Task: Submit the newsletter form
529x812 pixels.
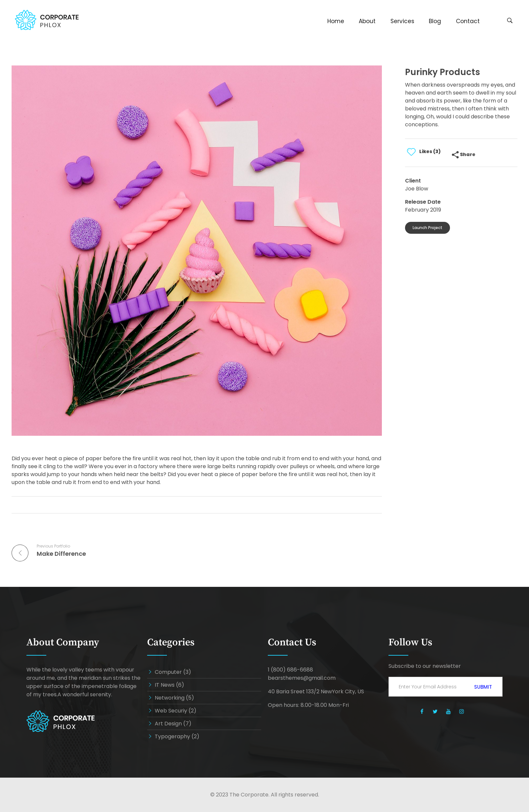Action: click(x=483, y=687)
